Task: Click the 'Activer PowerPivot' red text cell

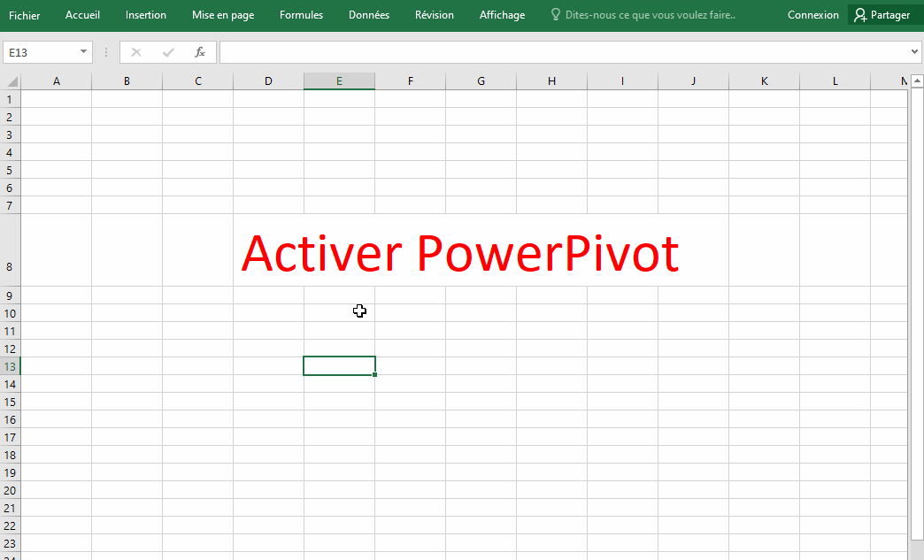Action: pyautogui.click(x=460, y=253)
